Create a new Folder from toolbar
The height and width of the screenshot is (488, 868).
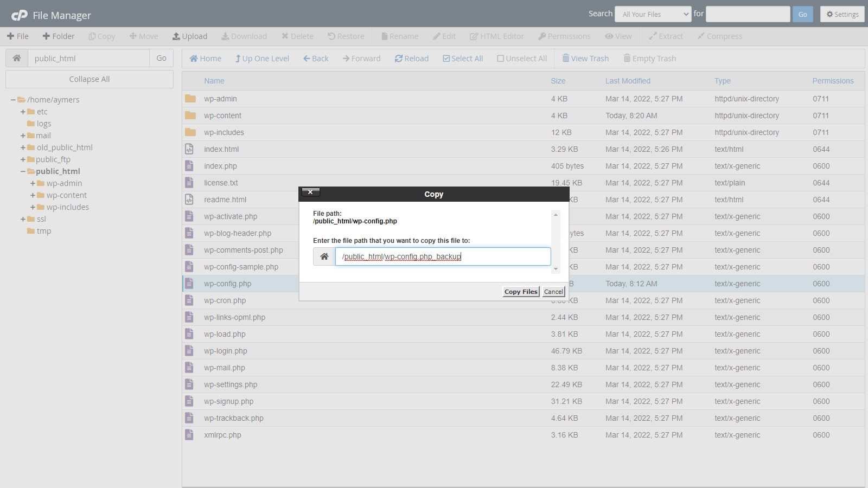(59, 36)
